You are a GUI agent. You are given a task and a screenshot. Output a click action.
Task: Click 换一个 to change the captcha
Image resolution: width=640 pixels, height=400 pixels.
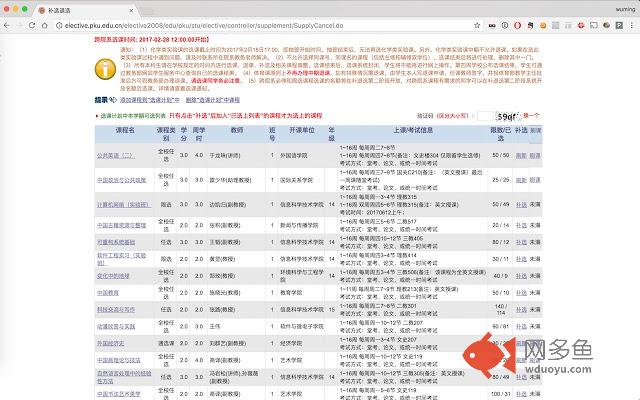pyautogui.click(x=531, y=116)
